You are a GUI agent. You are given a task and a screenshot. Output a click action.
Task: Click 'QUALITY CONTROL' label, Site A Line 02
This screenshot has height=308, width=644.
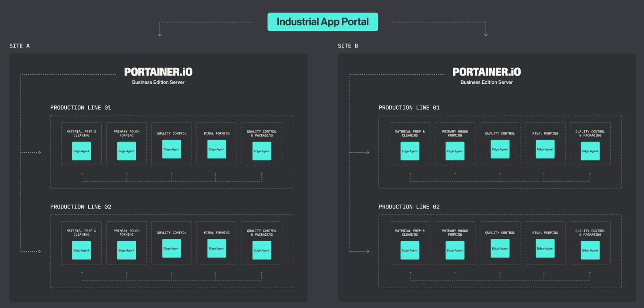pos(172,233)
